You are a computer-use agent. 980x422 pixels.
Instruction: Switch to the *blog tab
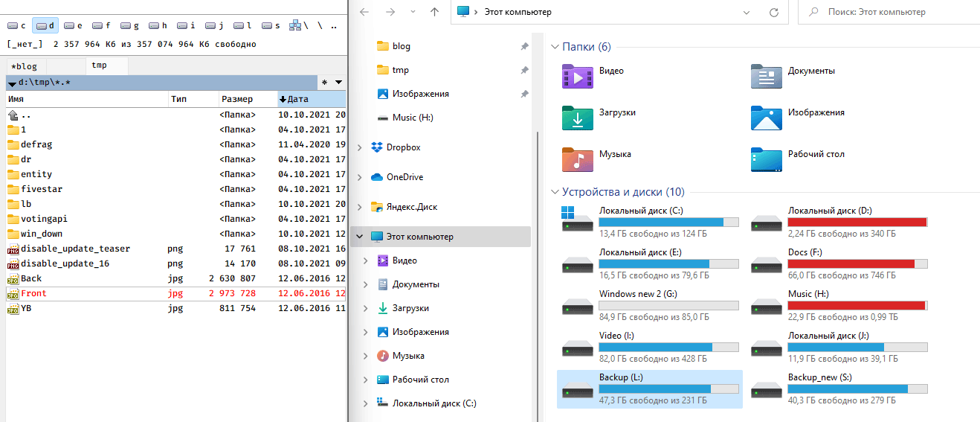point(24,66)
